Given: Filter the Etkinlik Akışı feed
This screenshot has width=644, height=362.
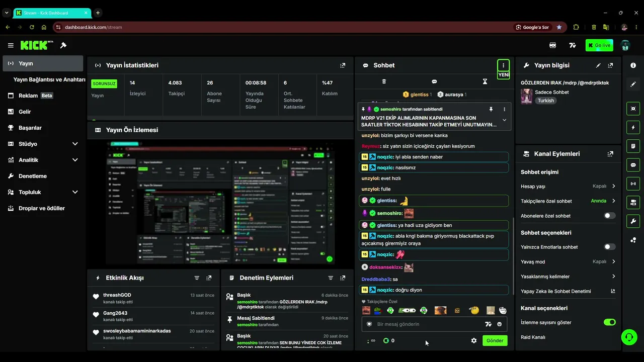Looking at the screenshot, I should [x=197, y=278].
